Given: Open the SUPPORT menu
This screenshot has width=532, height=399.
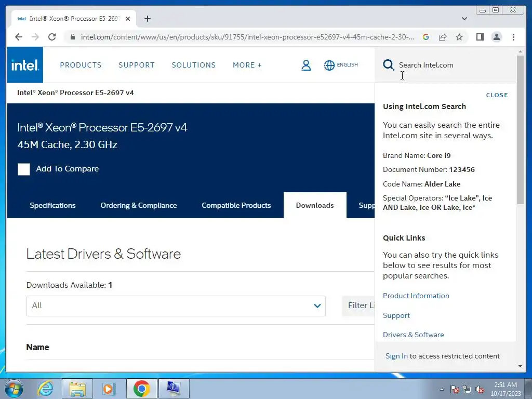Looking at the screenshot, I should tap(137, 65).
